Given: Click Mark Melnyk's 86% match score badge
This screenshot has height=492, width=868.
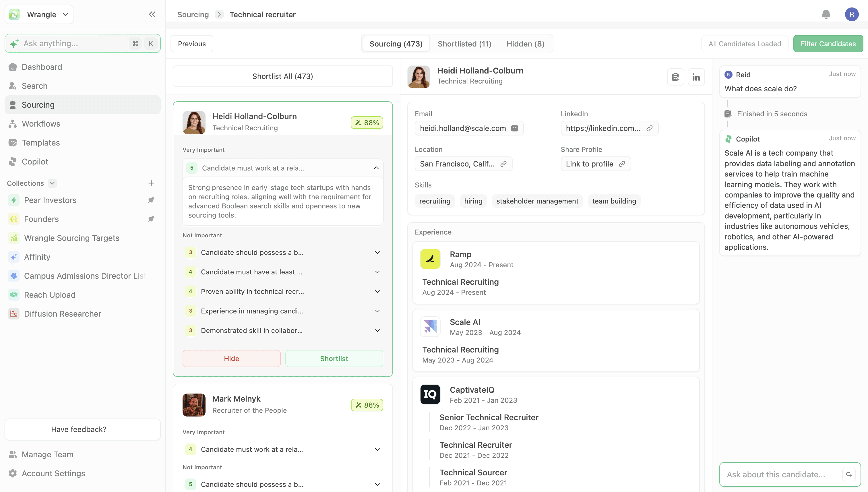Looking at the screenshot, I should click(367, 405).
